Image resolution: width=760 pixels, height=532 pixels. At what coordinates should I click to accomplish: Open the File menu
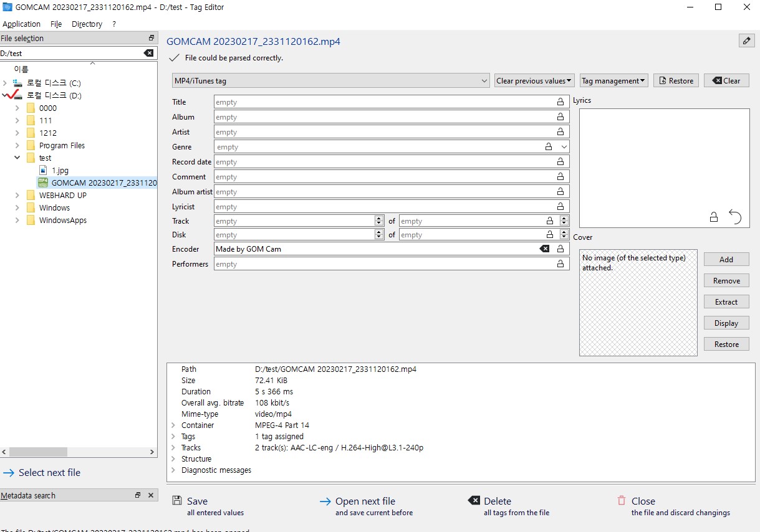click(x=56, y=24)
